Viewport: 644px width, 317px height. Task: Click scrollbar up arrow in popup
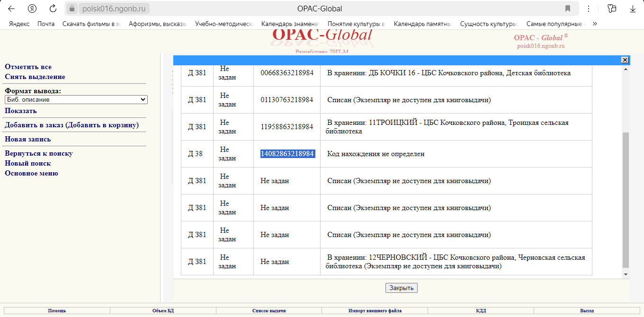[x=626, y=70]
